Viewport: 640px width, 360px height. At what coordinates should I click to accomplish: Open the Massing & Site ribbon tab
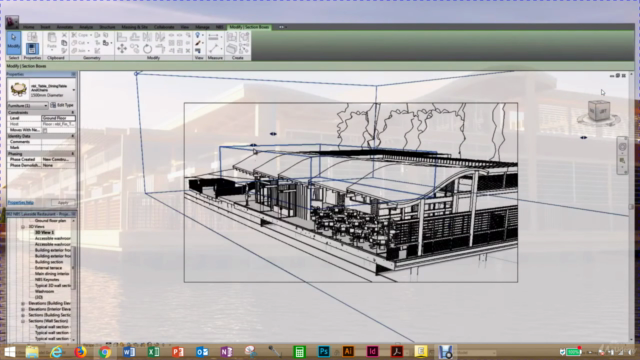tap(134, 27)
